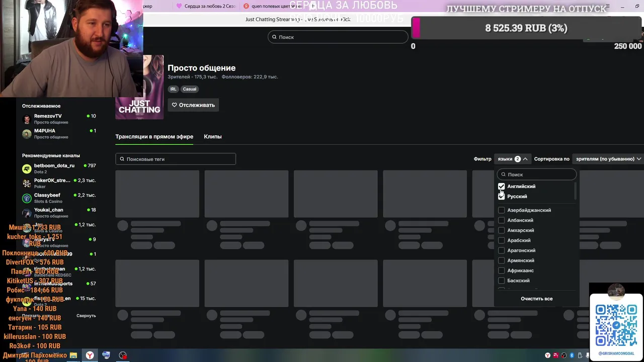The image size is (644, 362).
Task: Uncheck the Русский language checkbox
Action: (x=501, y=197)
